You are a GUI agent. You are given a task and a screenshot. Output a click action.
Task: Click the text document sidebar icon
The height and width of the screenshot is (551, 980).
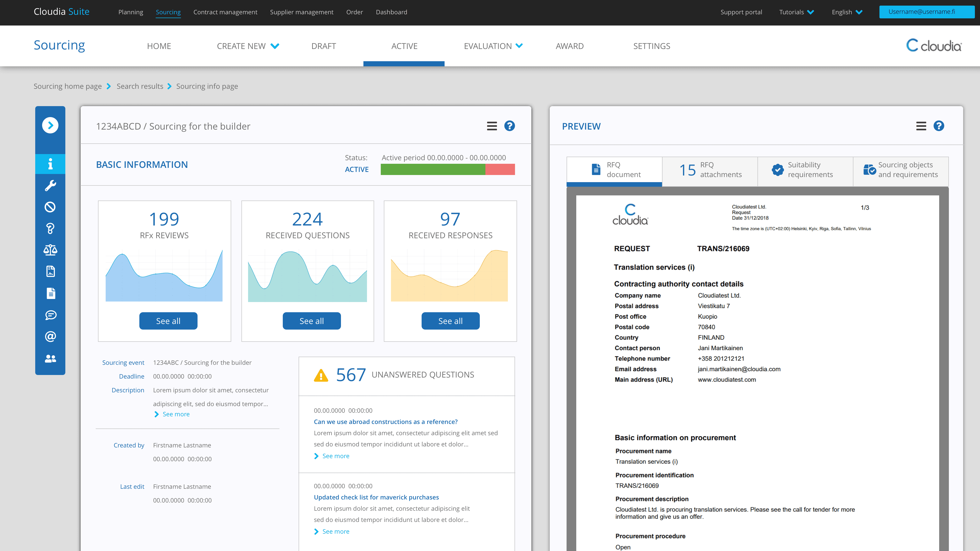coord(51,293)
